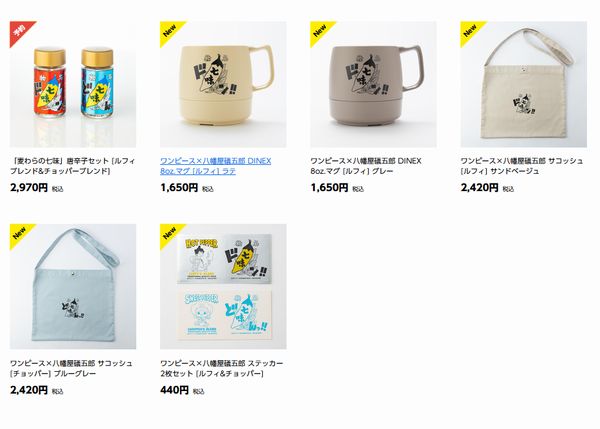This screenshot has width=600, height=429.
Task: Open the サコッシュ サンドベージュ product title
Action: [x=522, y=166]
